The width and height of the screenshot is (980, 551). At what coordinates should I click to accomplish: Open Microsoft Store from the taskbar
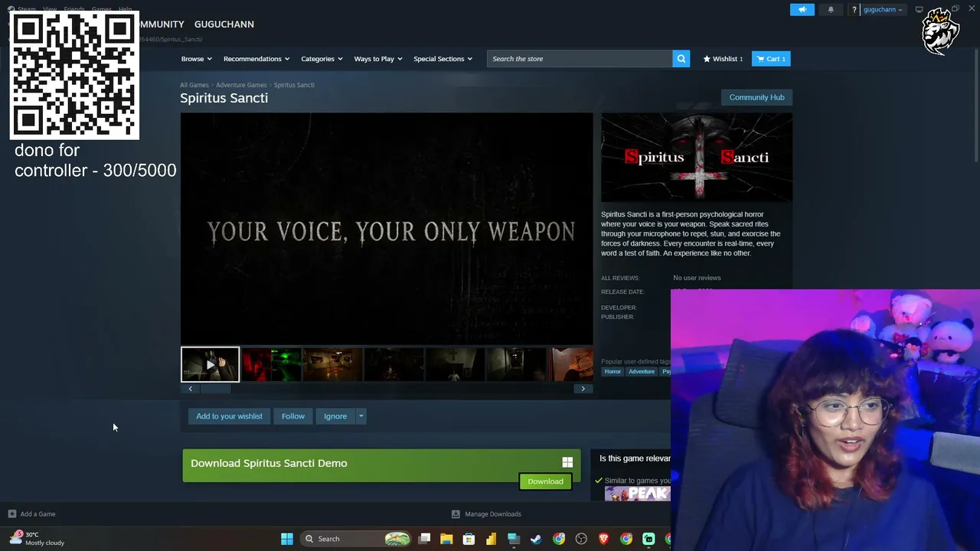coord(469,539)
